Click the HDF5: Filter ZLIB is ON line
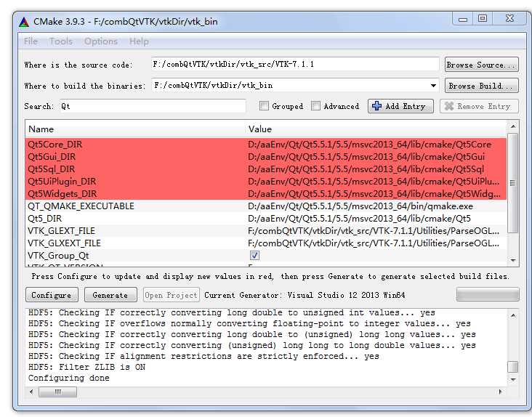Image resolution: width=532 pixels, height=417 pixels. point(87,367)
